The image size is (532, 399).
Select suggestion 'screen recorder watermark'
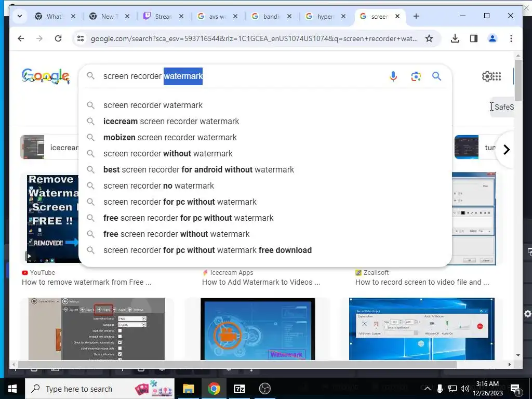265,105
